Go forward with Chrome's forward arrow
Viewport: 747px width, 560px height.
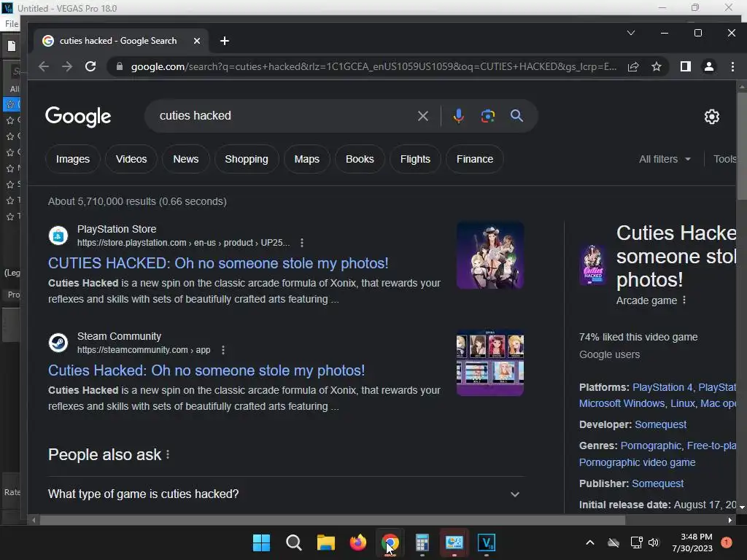pyautogui.click(x=67, y=66)
